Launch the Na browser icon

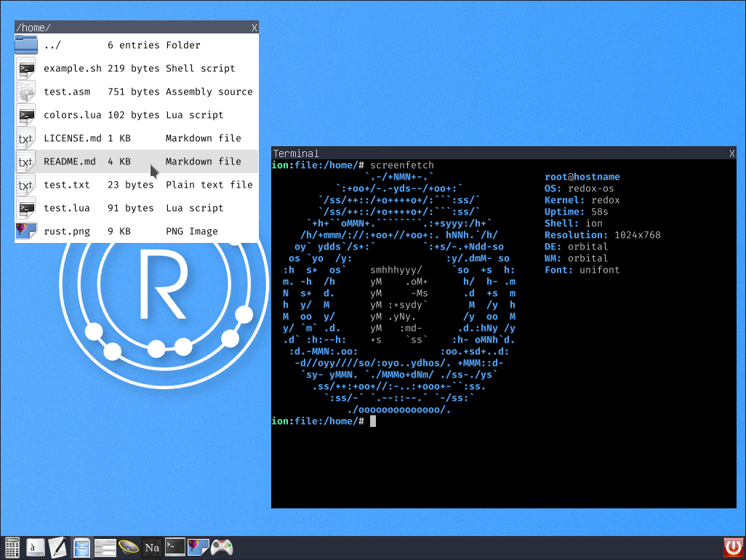152,548
